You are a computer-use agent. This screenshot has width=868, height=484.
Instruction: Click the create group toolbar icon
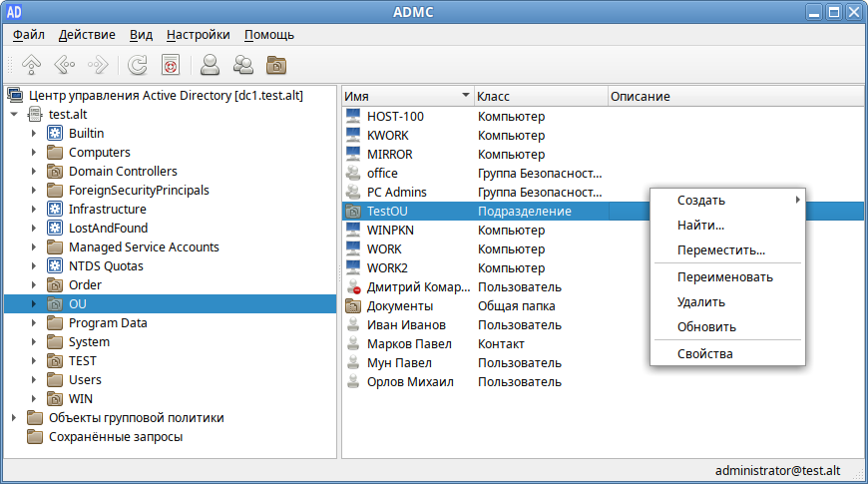coord(243,65)
